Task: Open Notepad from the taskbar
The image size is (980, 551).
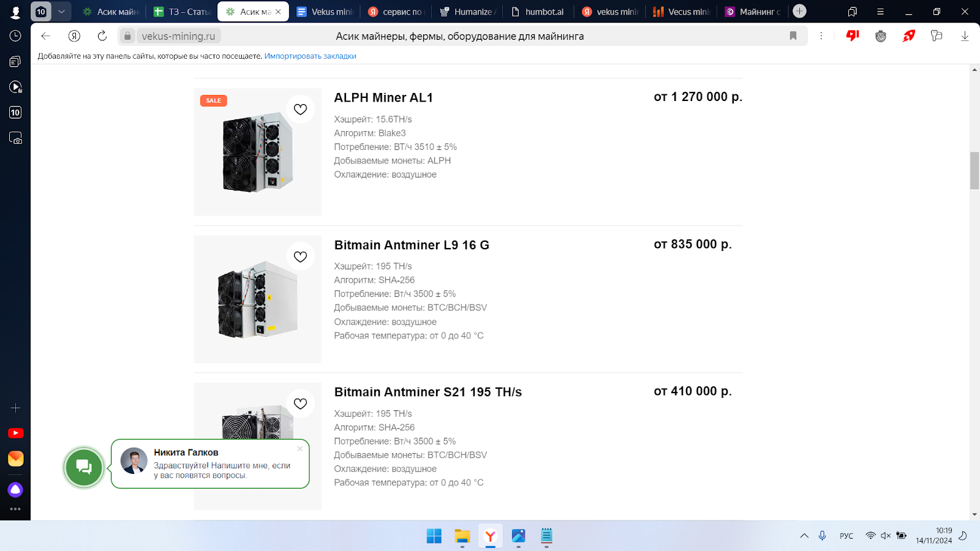Action: pyautogui.click(x=546, y=536)
